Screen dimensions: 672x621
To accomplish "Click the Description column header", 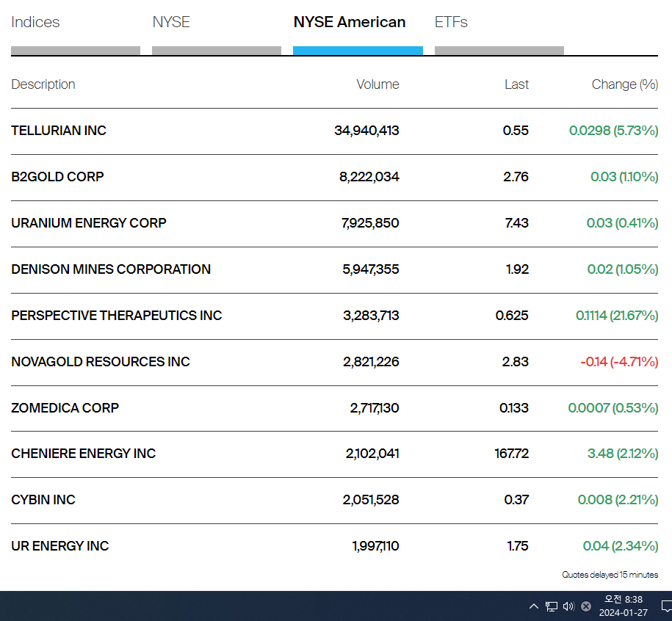I will click(x=43, y=84).
